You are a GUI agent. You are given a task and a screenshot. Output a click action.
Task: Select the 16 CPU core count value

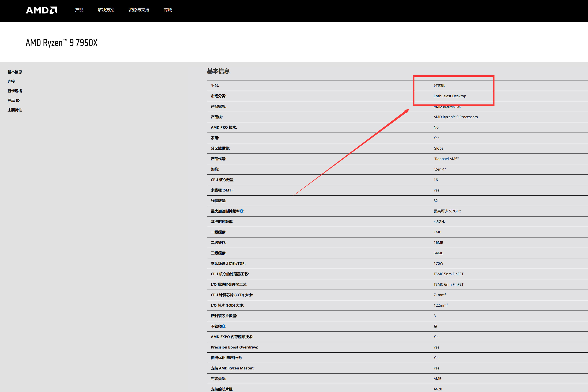point(436,180)
